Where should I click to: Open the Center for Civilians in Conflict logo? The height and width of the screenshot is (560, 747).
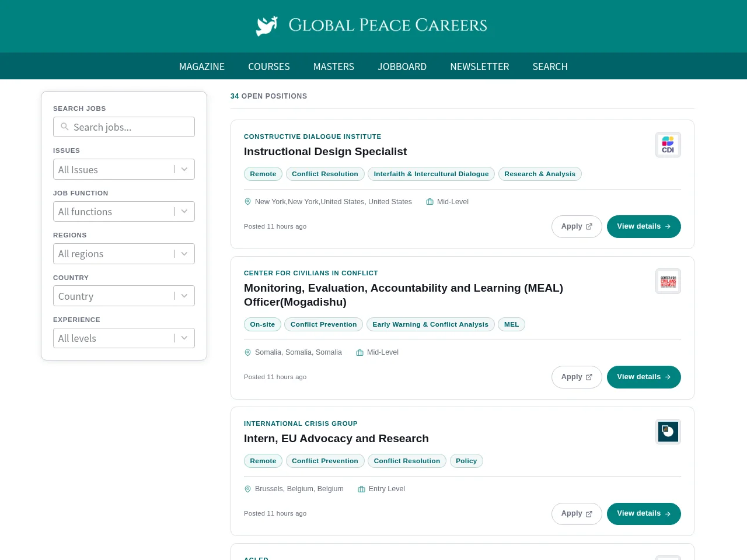point(668,281)
